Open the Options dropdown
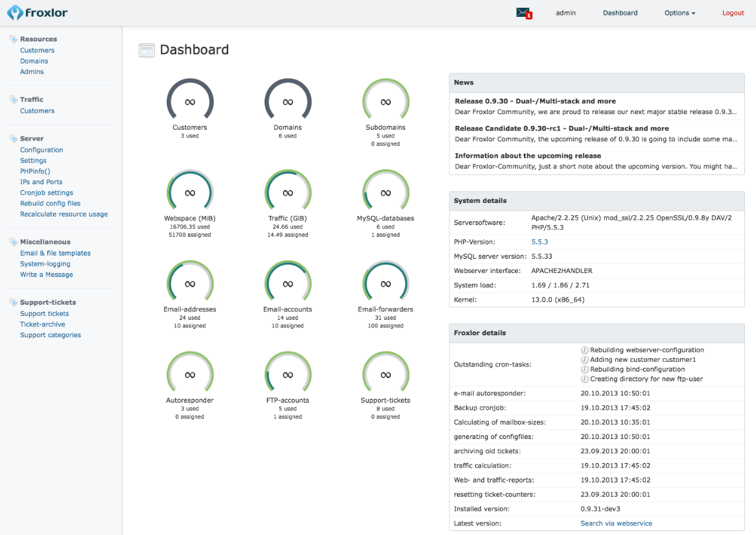 (679, 12)
